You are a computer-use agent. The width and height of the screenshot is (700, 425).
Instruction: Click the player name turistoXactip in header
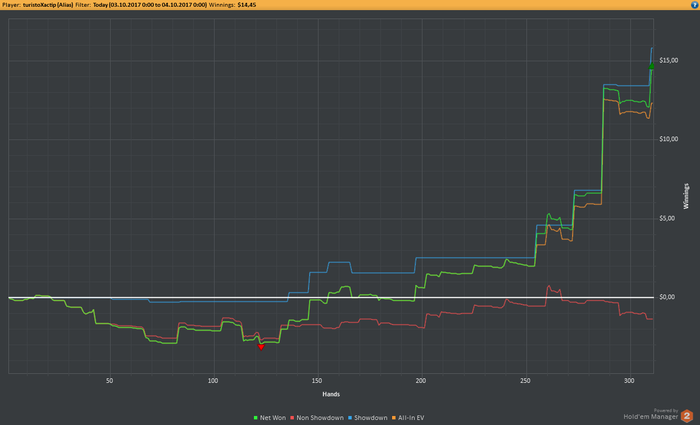39,5
